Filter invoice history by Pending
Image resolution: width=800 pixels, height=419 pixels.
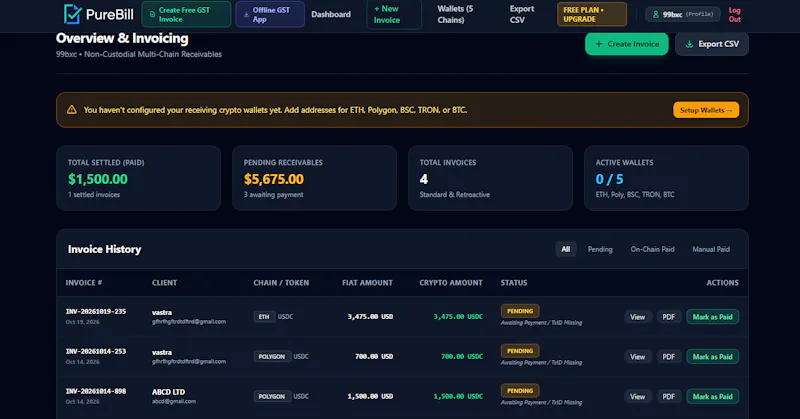pyautogui.click(x=600, y=249)
